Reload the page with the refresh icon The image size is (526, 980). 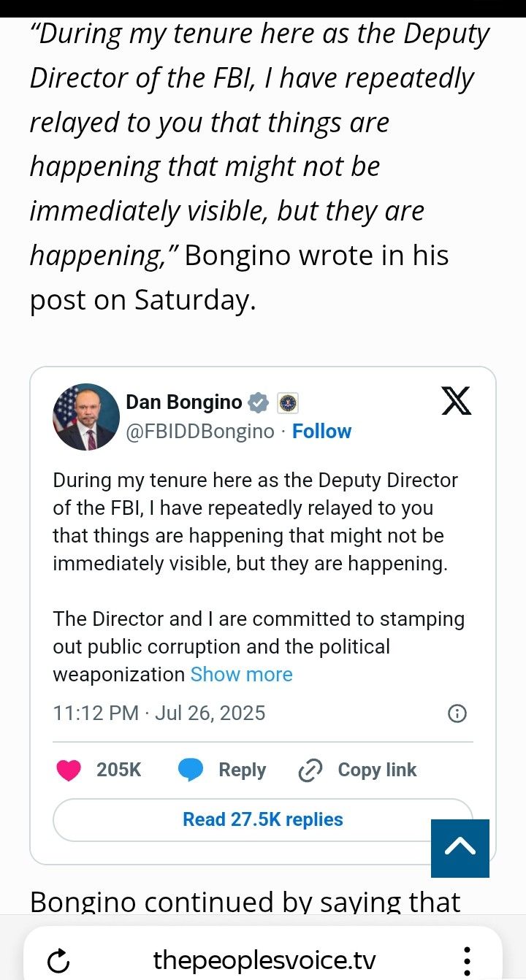coord(58,961)
